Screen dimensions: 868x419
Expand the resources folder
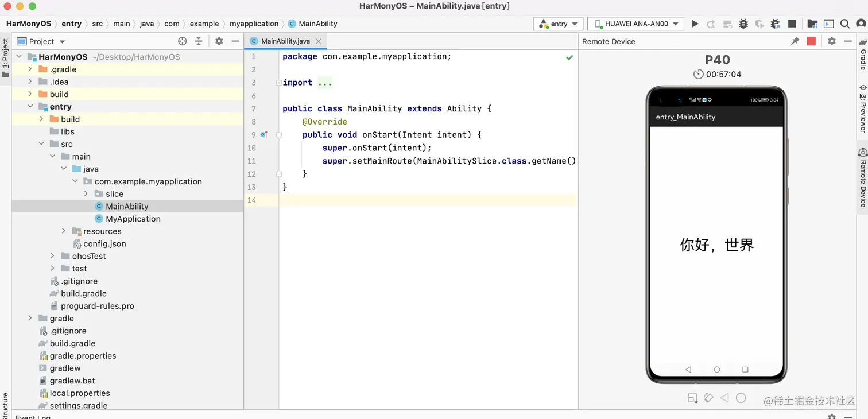tap(64, 231)
